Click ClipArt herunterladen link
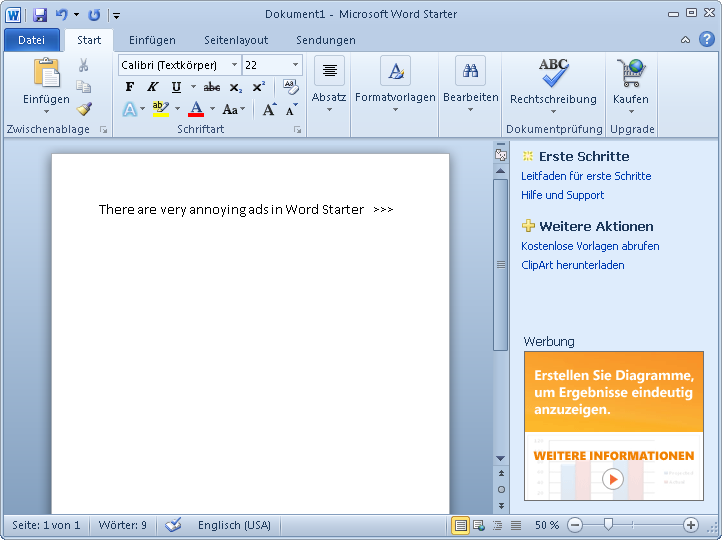This screenshot has width=722, height=540. click(572, 265)
